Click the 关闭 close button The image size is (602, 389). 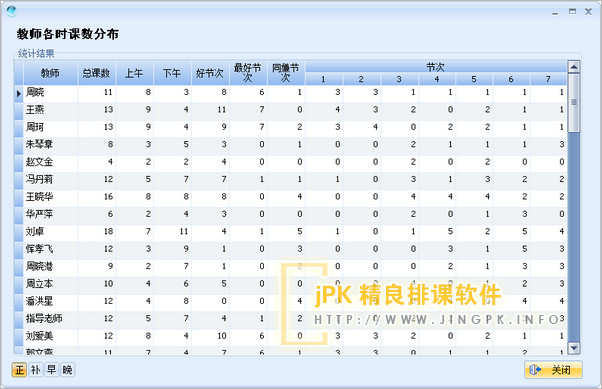pyautogui.click(x=553, y=370)
